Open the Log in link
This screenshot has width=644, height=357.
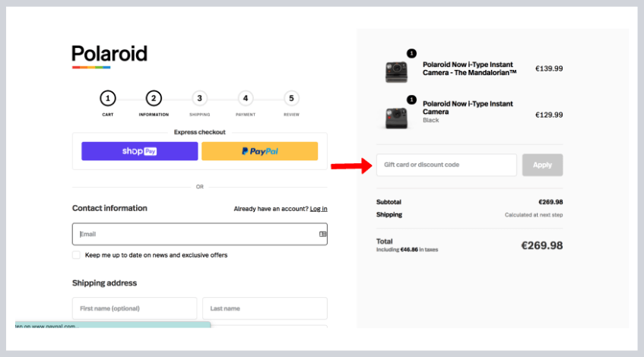tap(319, 209)
